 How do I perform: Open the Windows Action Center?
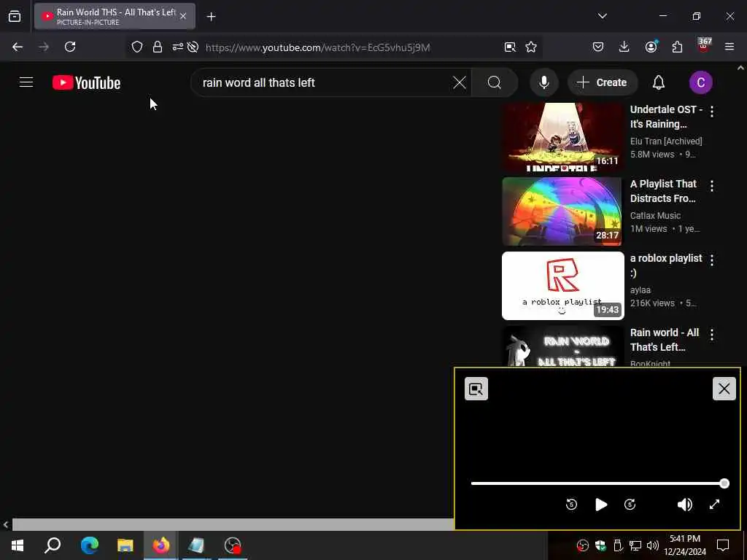[x=723, y=545]
